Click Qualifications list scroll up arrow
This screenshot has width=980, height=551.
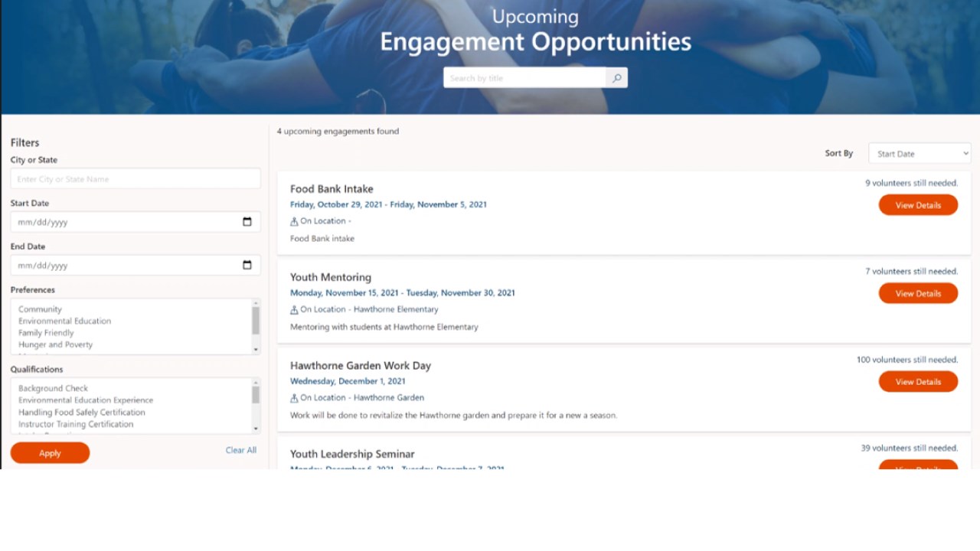tap(256, 382)
